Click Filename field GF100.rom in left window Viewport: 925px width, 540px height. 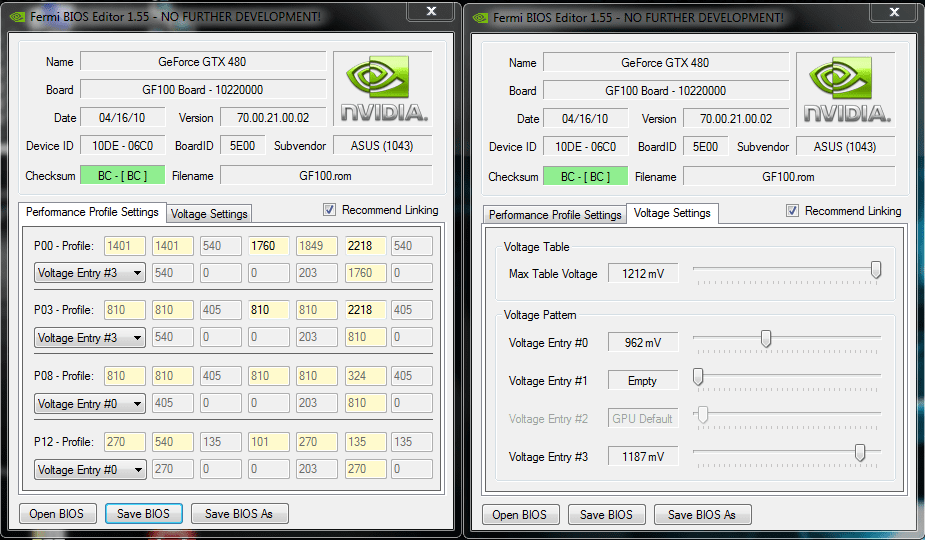pos(326,176)
